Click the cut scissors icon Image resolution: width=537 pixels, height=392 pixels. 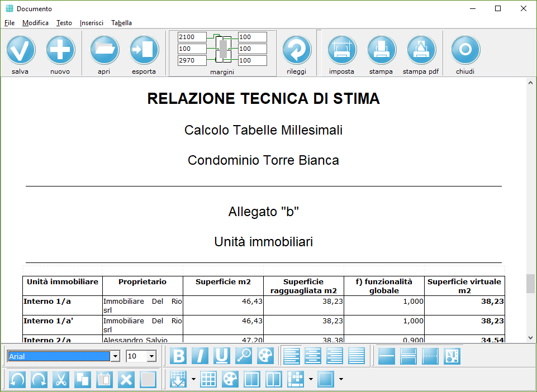click(x=61, y=379)
